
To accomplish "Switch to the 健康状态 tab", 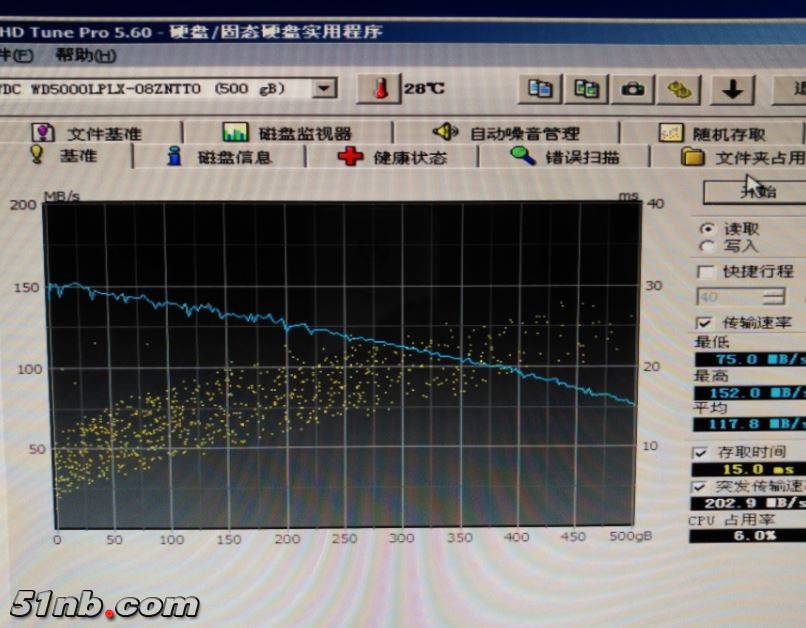I will tap(393, 157).
